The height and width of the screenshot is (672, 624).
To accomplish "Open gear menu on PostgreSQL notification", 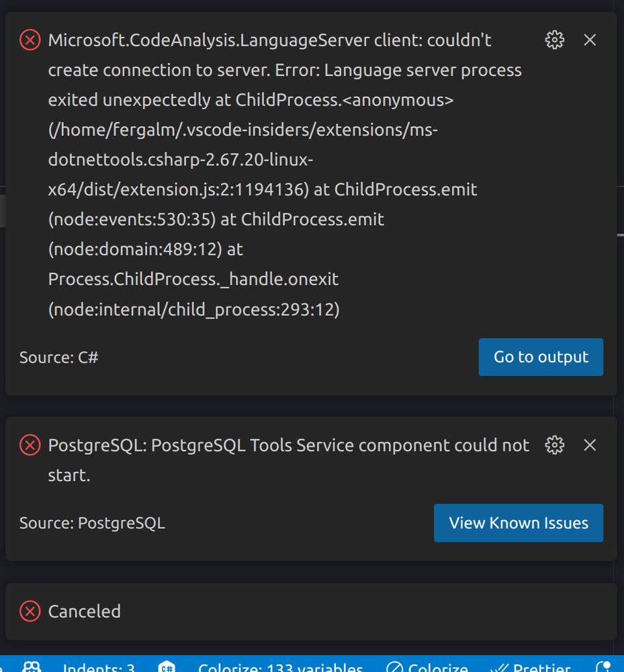I will 554,445.
